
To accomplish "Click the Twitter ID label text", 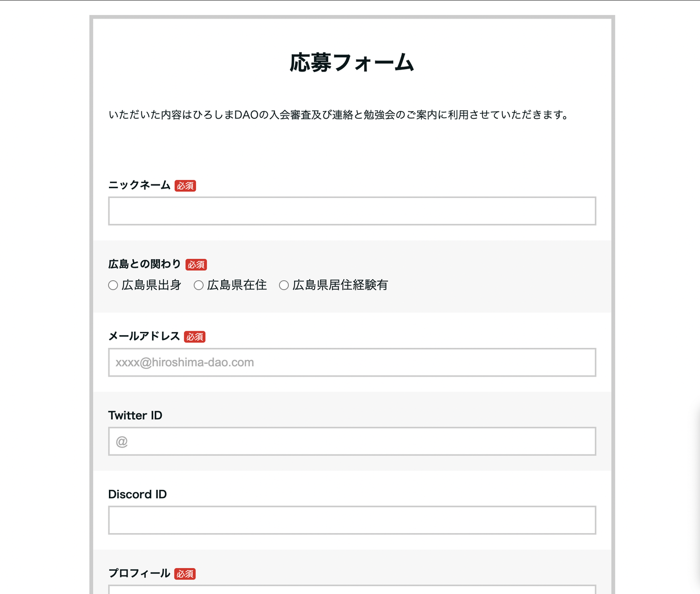I will pos(135,415).
